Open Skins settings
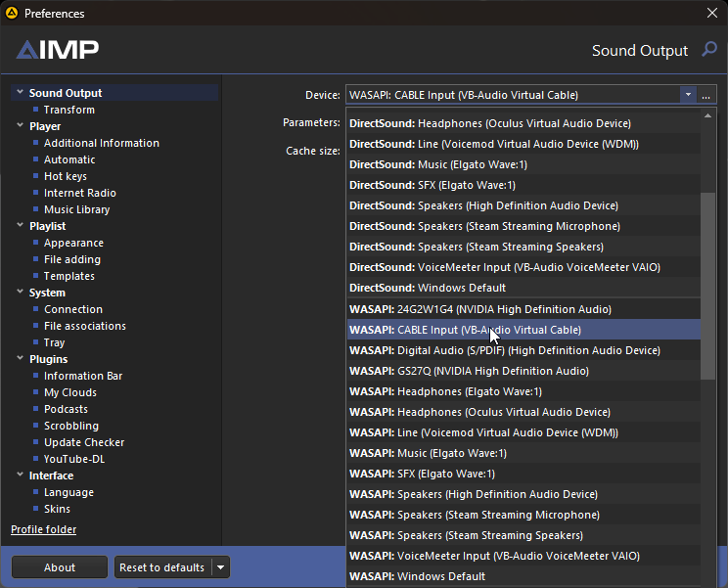This screenshot has width=728, height=588. (57, 509)
